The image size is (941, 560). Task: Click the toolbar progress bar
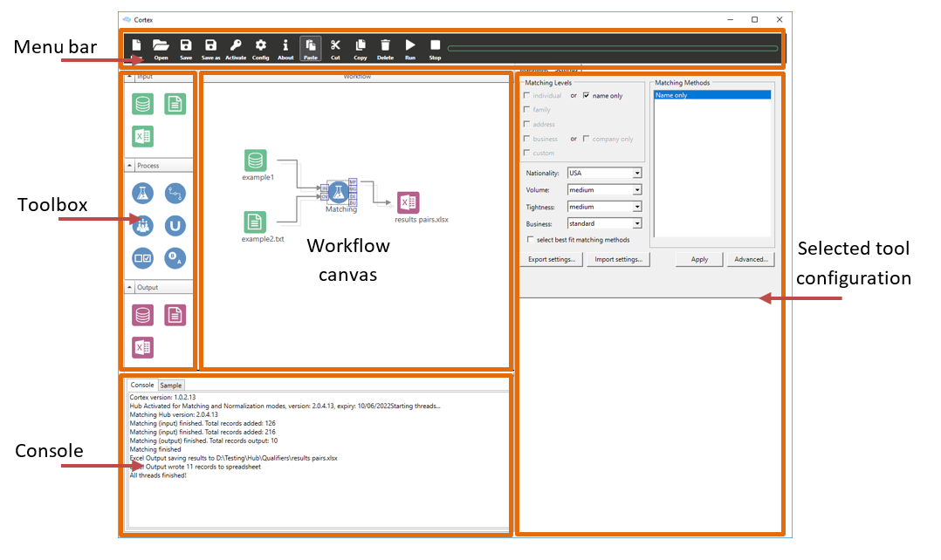(613, 49)
